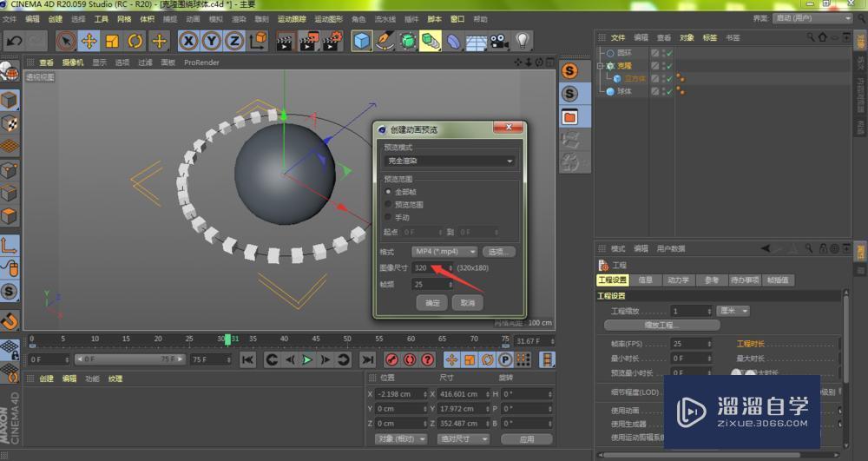Image resolution: width=868 pixels, height=461 pixels.
Task: Click 确定 button in dialog
Action: pos(431,303)
